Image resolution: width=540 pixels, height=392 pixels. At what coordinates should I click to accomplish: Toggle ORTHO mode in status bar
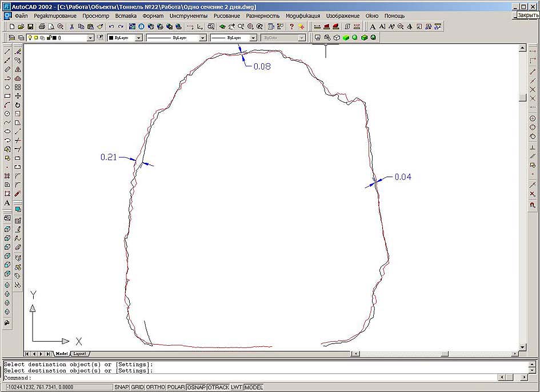pos(155,387)
